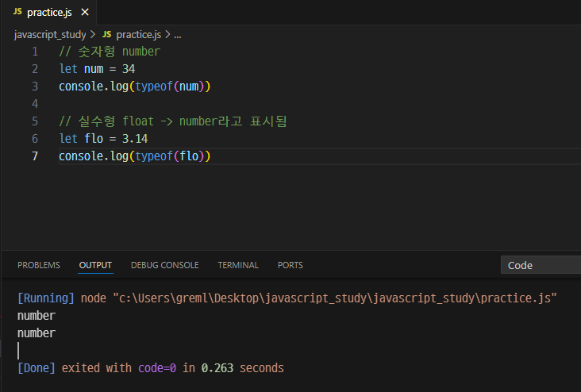Select the practice.js editor tab
The image size is (581, 392).
pos(51,12)
